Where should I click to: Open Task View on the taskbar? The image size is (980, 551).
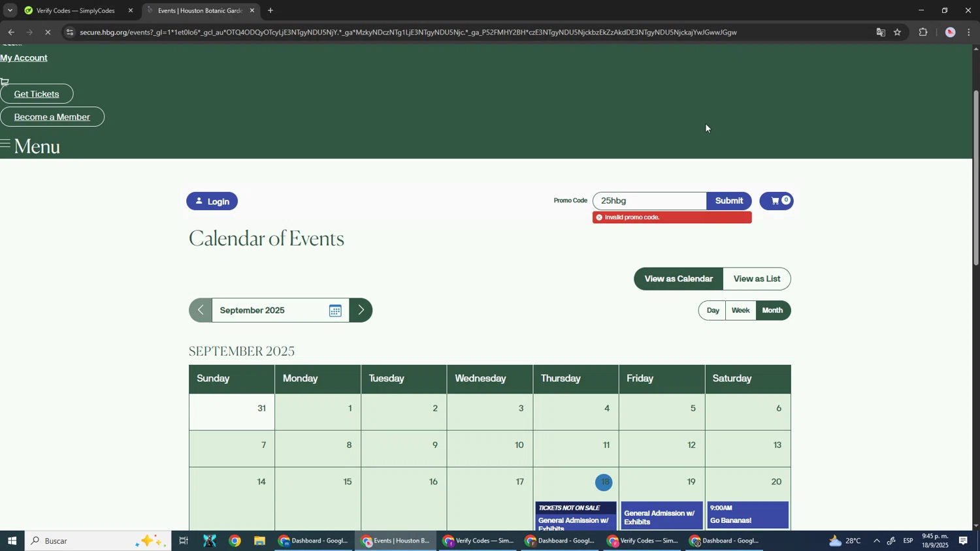pyautogui.click(x=184, y=541)
